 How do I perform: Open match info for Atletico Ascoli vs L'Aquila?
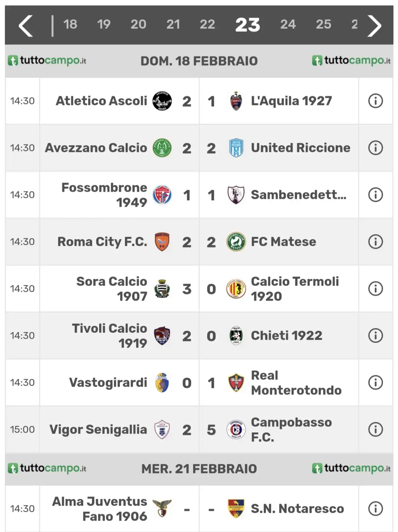(375, 101)
